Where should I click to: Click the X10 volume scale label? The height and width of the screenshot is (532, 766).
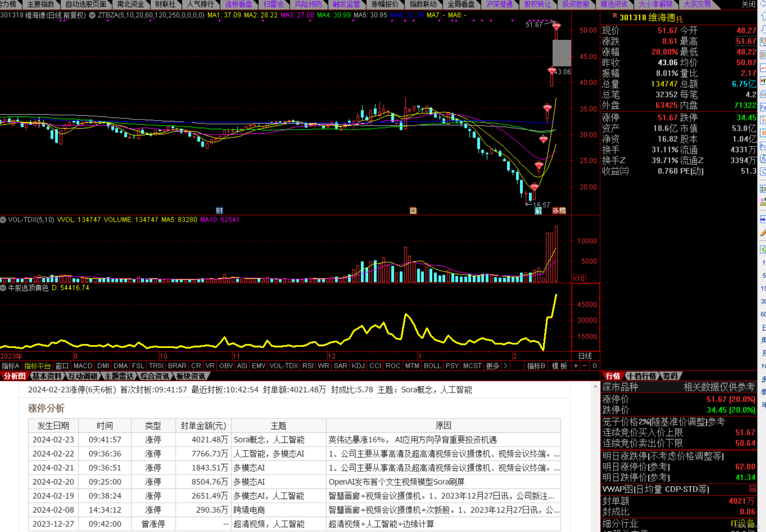coord(579,278)
